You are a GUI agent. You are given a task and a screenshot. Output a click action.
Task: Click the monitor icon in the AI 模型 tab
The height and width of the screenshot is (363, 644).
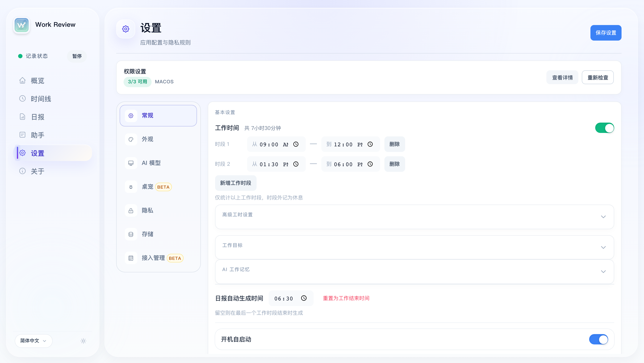pos(131,163)
